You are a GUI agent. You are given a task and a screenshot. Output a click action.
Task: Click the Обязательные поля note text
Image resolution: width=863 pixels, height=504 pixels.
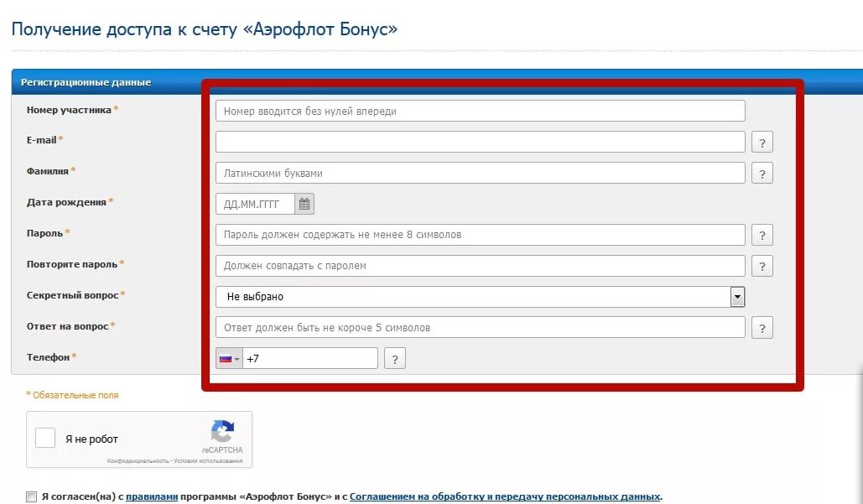72,395
